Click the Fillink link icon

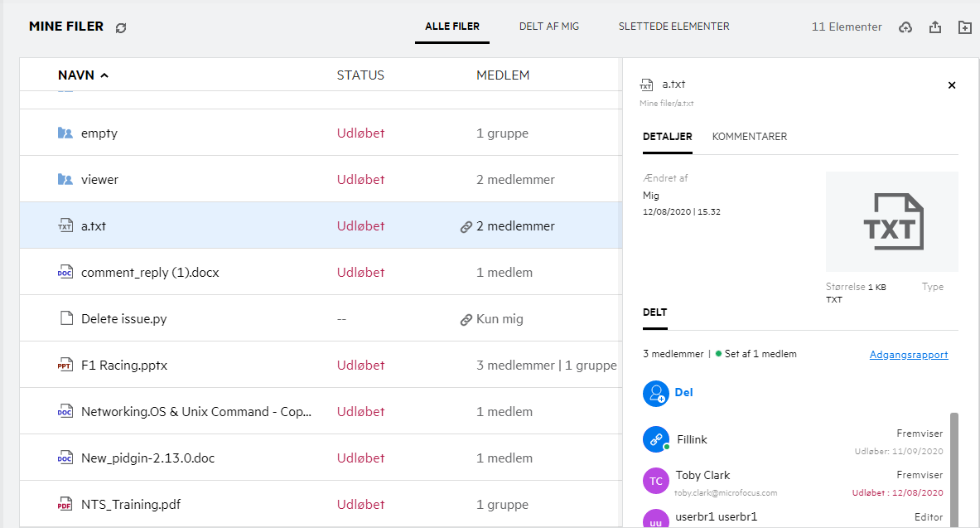(x=655, y=439)
